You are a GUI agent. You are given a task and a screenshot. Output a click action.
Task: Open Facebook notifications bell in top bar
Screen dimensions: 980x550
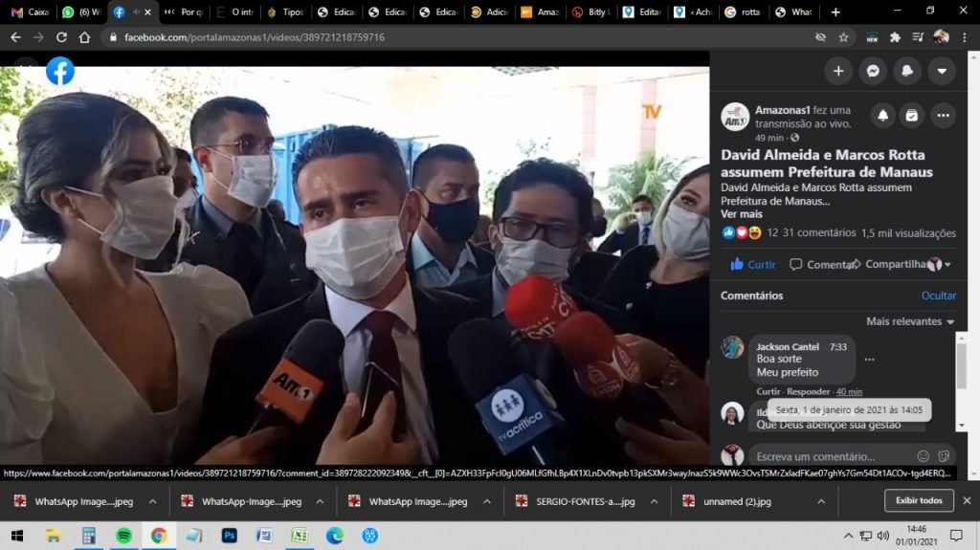[907, 71]
